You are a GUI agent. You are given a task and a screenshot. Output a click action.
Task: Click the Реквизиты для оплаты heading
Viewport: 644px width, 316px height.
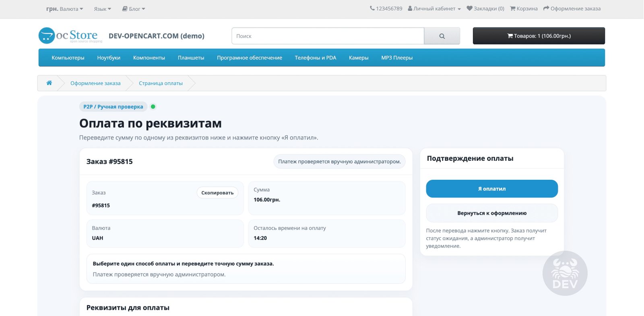pos(128,308)
